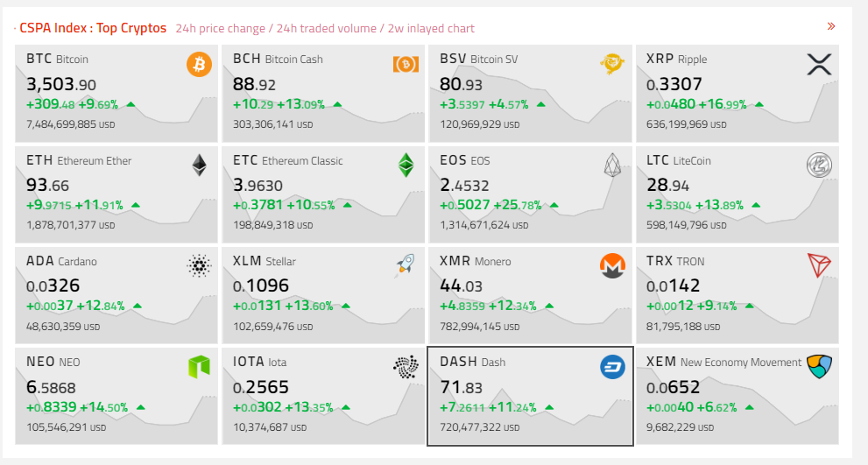The width and height of the screenshot is (868, 465).
Task: Click Ethereum Classic price 3.9630
Action: point(258,185)
